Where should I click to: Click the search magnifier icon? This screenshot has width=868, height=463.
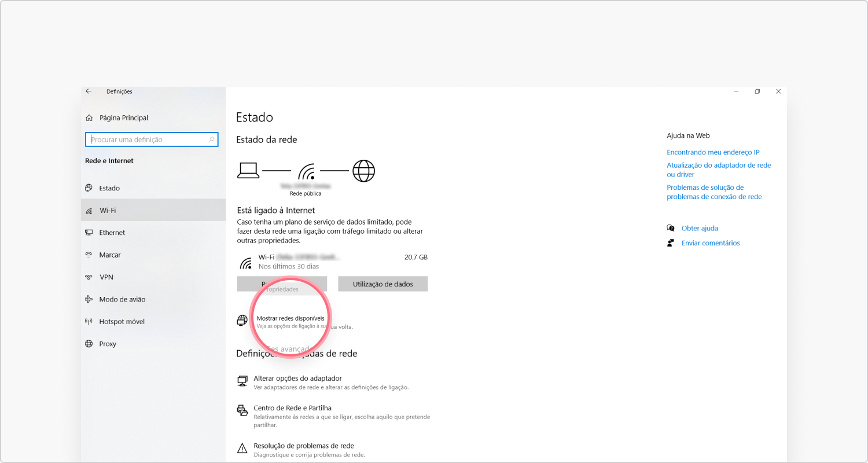point(211,139)
